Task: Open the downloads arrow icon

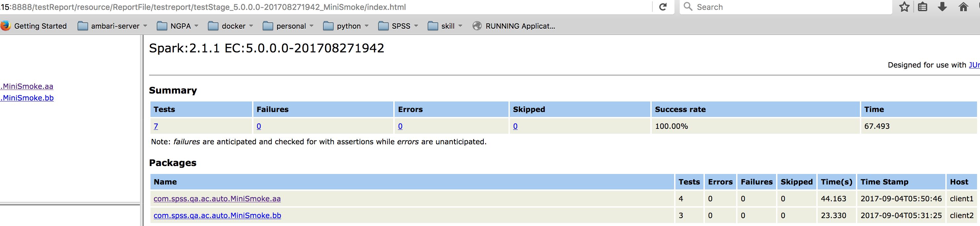Action: [942, 7]
